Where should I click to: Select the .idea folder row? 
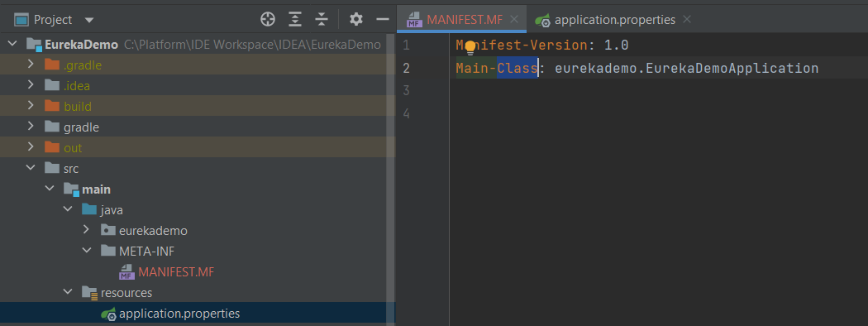point(198,85)
